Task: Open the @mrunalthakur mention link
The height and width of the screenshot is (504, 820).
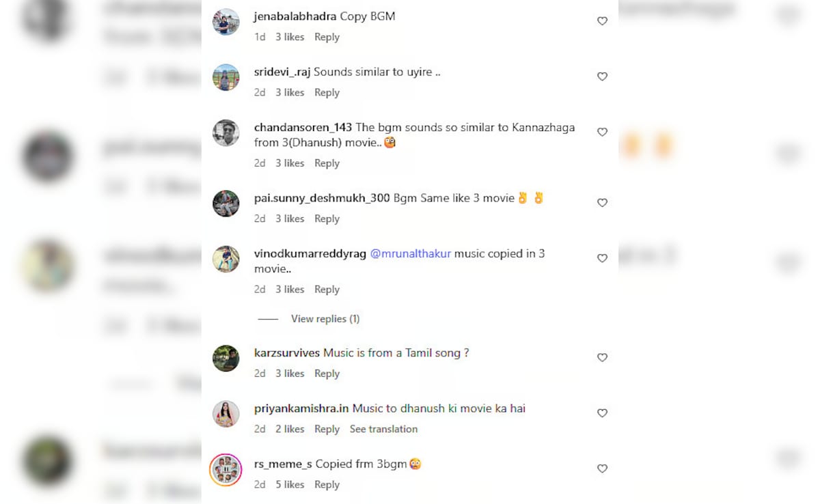Action: tap(411, 253)
